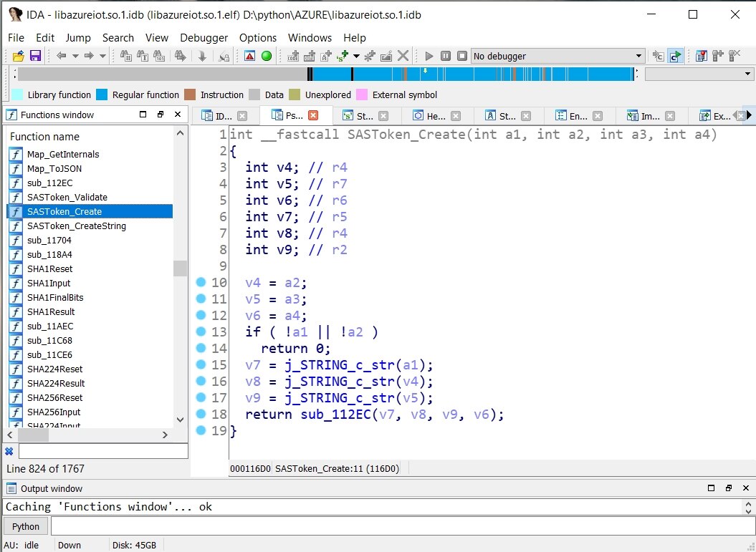756x552 pixels.
Task: Click the red triangle toolbar icon
Action: click(249, 56)
